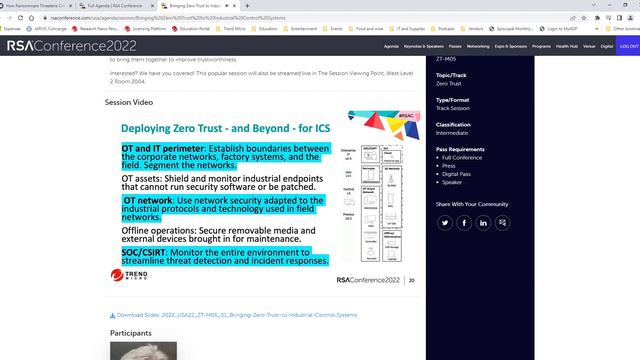Click the session video slide

(262, 198)
